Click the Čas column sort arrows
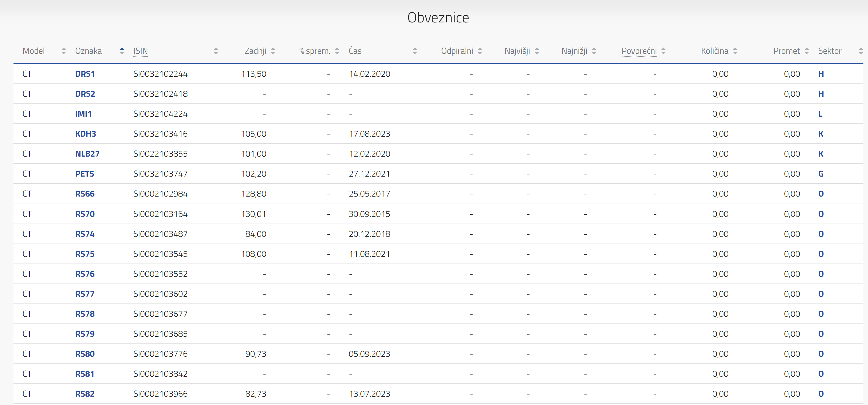This screenshot has width=868, height=405. [x=415, y=51]
